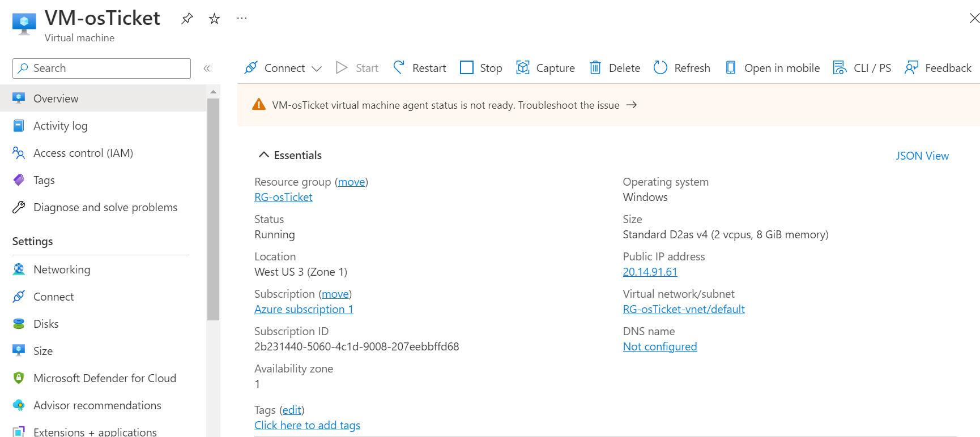This screenshot has height=437, width=980.
Task: Click the sidebar scrollbar up arrow
Action: [x=213, y=92]
